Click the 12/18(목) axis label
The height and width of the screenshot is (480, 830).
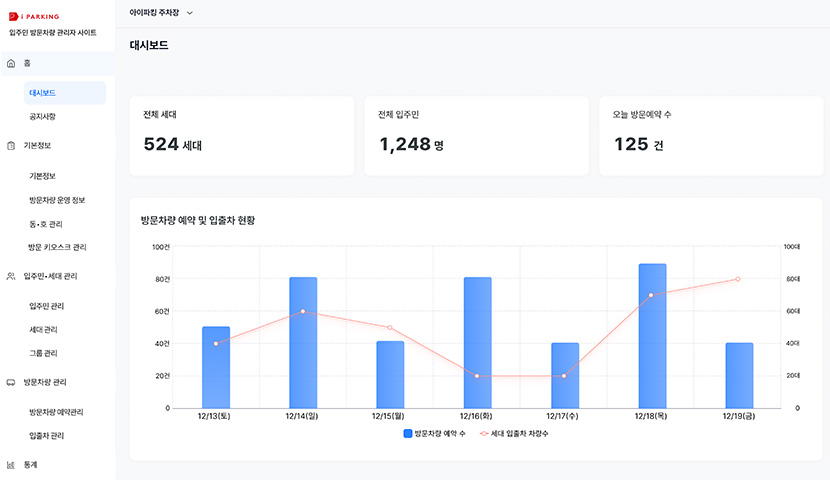pyautogui.click(x=651, y=416)
